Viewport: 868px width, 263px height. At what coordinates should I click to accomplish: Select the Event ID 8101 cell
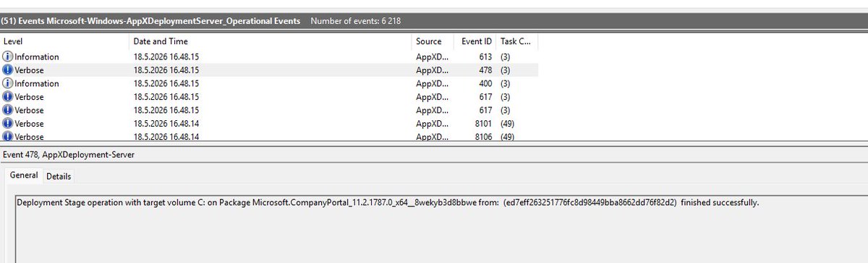pos(483,124)
